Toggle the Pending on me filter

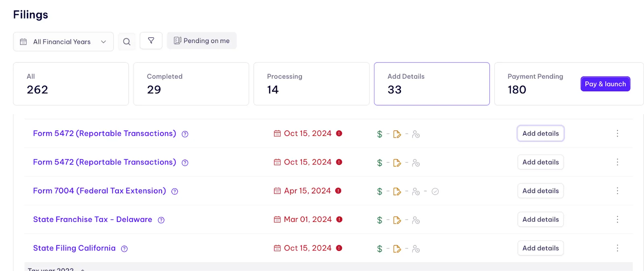point(202,41)
